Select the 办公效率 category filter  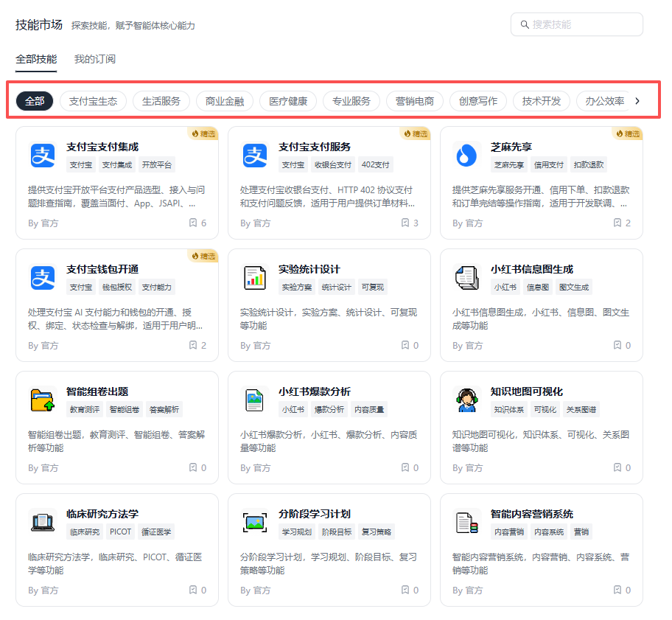[x=604, y=101]
